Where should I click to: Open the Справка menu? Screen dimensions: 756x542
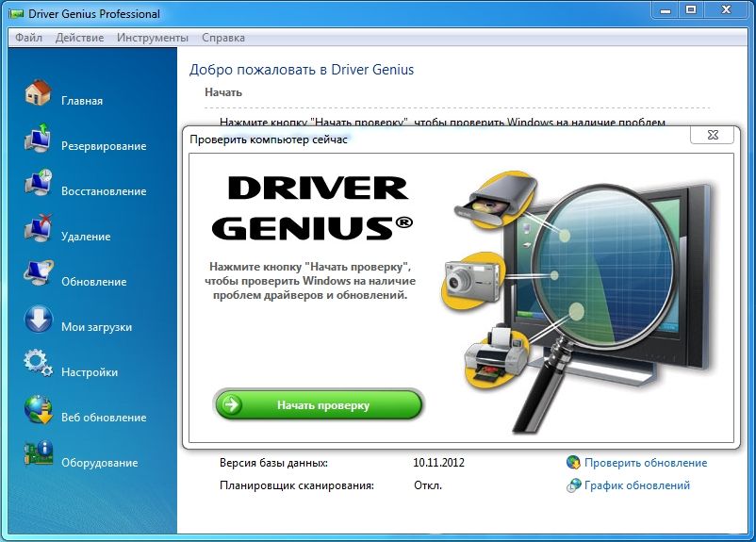click(223, 38)
